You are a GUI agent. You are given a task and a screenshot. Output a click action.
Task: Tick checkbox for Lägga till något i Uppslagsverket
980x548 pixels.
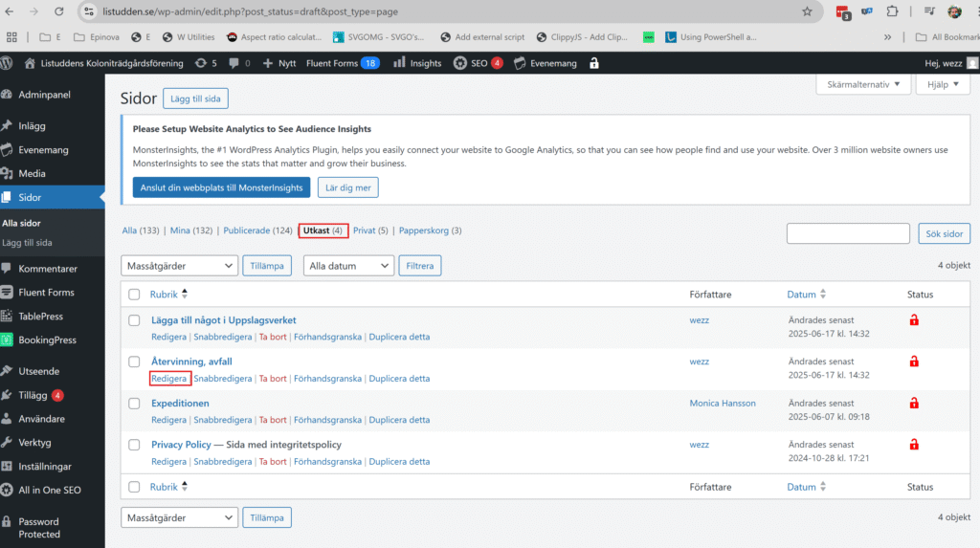click(x=134, y=320)
